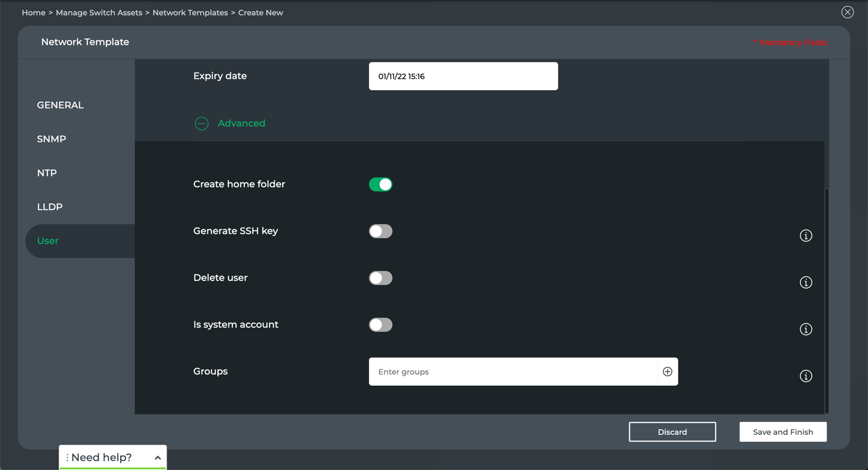Open the SNMP section
868x470 pixels.
click(x=52, y=139)
